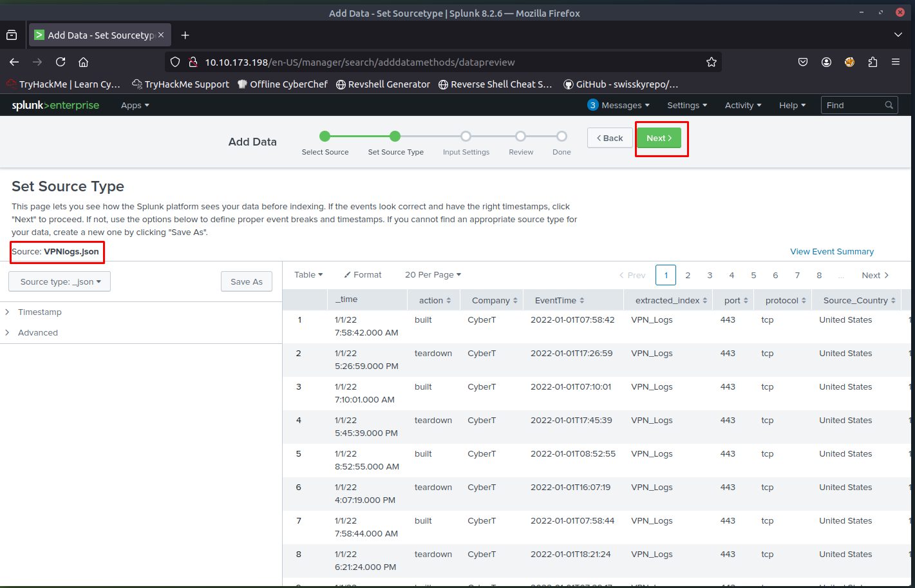The width and height of the screenshot is (915, 588).
Task: Open the Firefox hamburger menu
Action: coord(896,62)
